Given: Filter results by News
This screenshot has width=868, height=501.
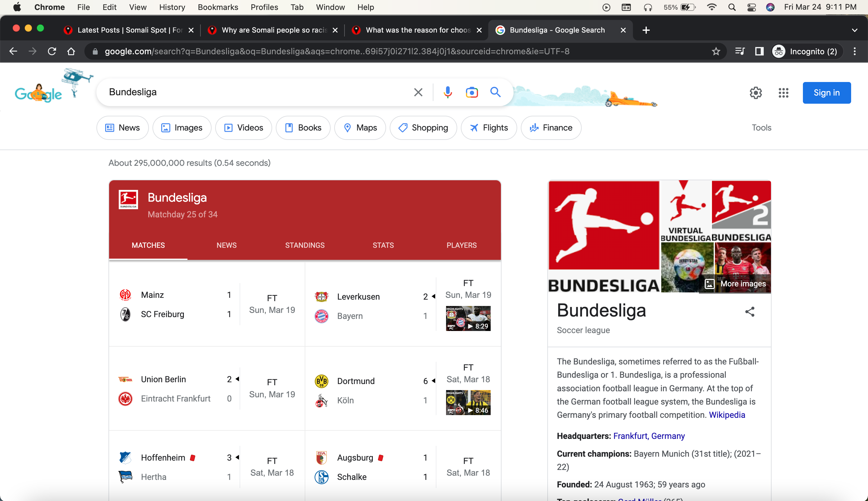Looking at the screenshot, I should (x=122, y=128).
